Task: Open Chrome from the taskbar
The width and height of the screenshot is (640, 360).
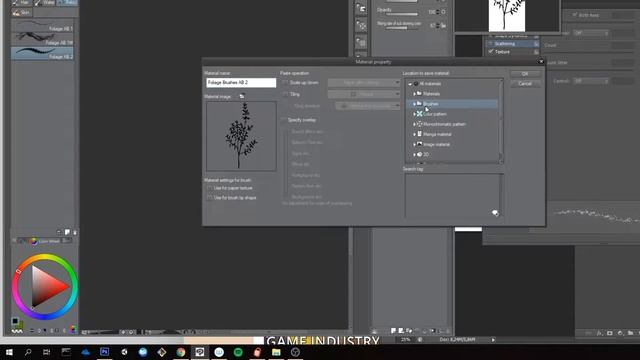Action: point(181,352)
